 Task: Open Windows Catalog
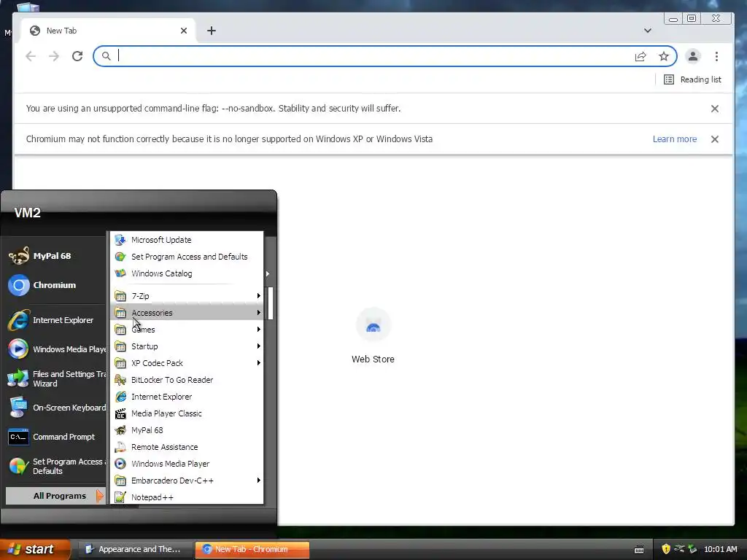[x=187, y=273]
